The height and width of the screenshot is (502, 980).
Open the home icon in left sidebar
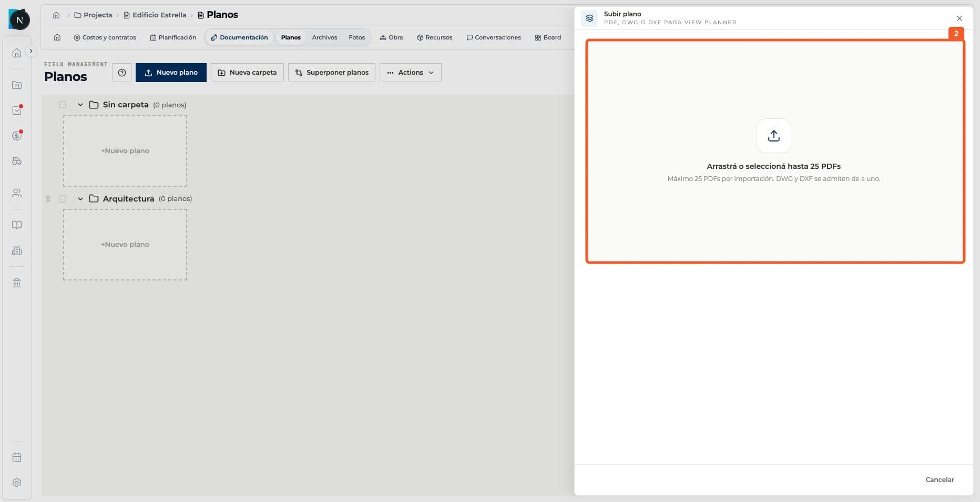tap(17, 53)
